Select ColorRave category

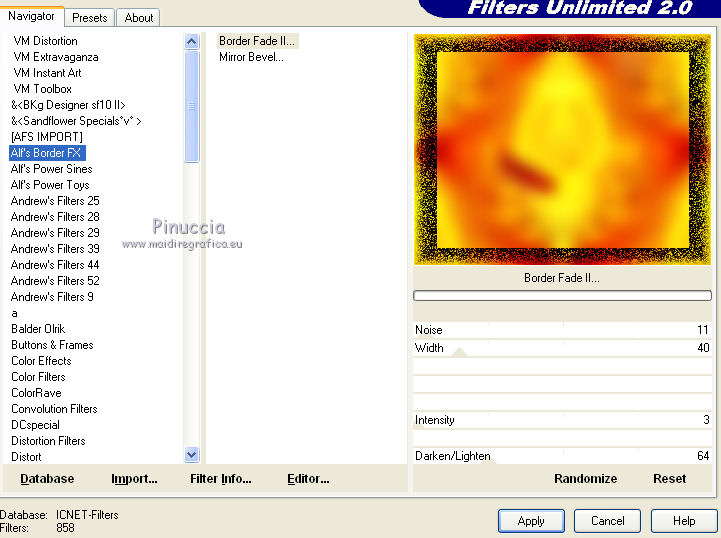[x=36, y=393]
